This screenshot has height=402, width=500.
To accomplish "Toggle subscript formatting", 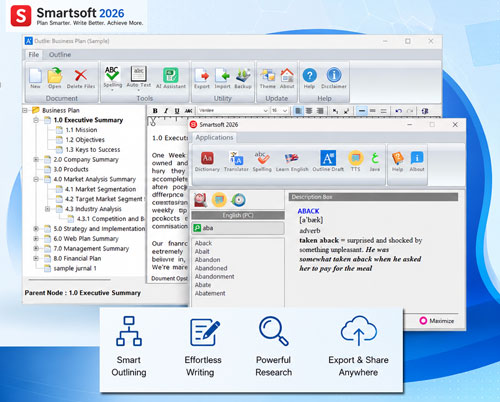I will tap(335, 111).
